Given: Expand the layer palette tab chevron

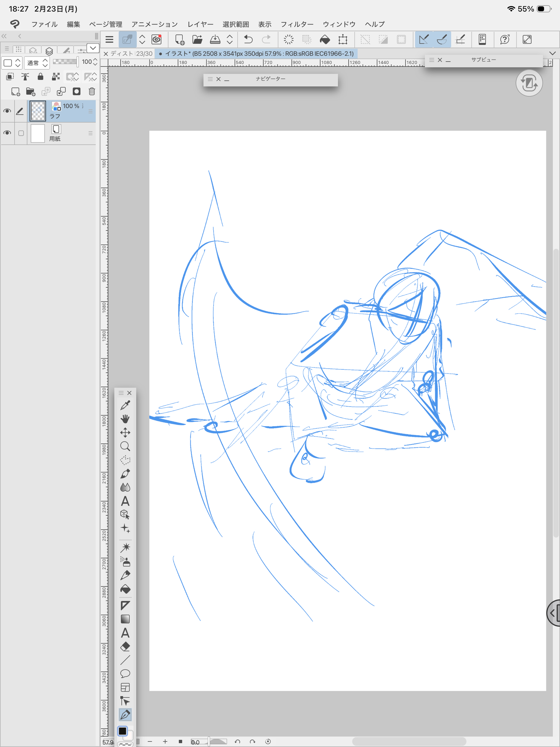Looking at the screenshot, I should 93,48.
